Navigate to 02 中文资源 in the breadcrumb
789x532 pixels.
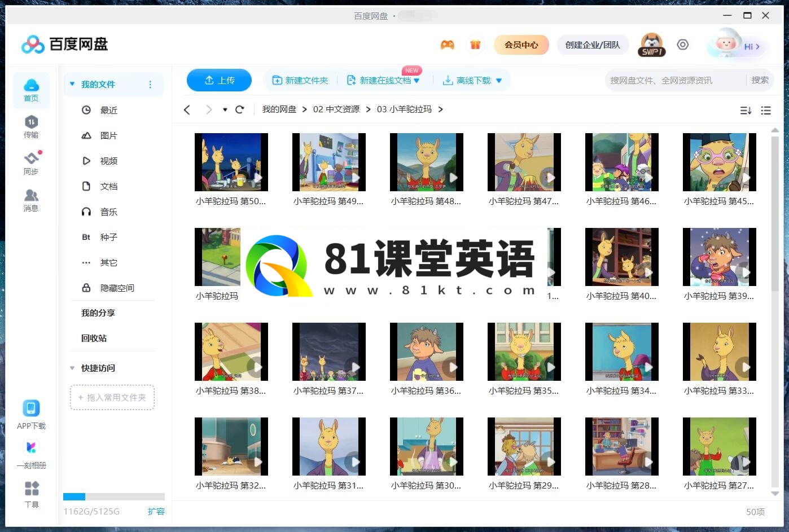[x=336, y=109]
